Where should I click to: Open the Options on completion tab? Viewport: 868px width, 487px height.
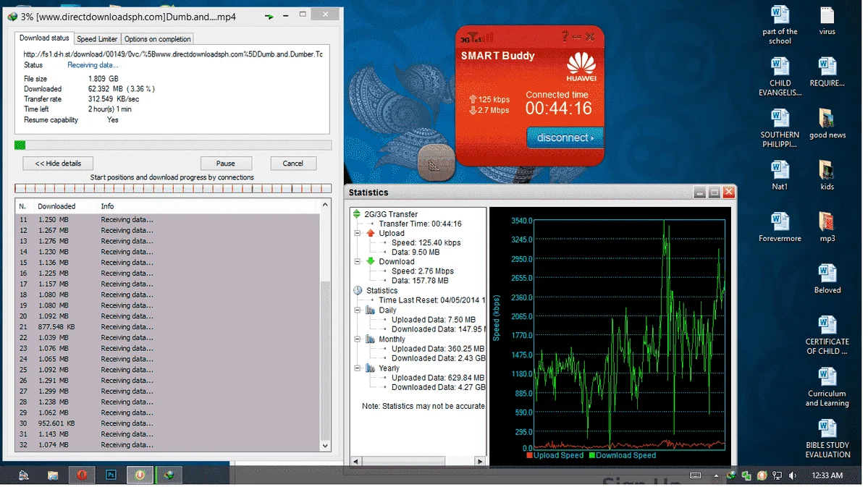pos(157,39)
